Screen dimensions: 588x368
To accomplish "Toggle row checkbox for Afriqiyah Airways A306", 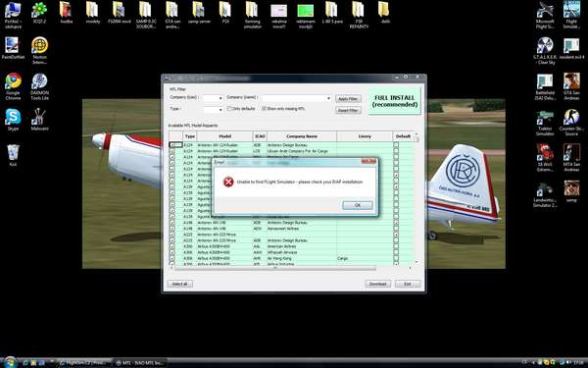I will pyautogui.click(x=172, y=252).
